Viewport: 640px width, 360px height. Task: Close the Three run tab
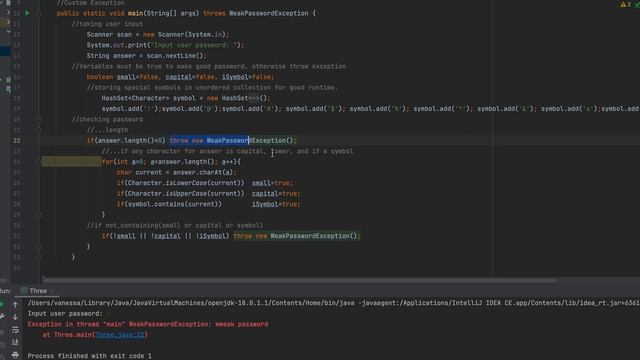[x=53, y=291]
